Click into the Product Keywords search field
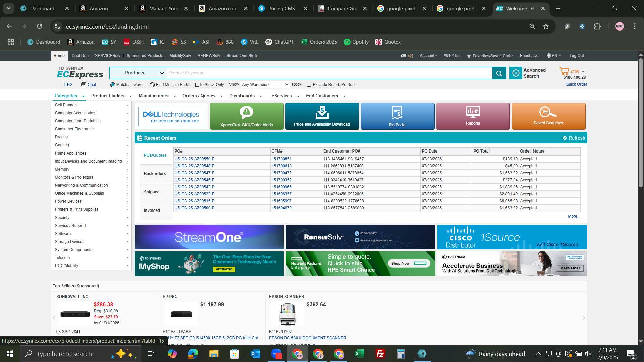 coord(329,73)
